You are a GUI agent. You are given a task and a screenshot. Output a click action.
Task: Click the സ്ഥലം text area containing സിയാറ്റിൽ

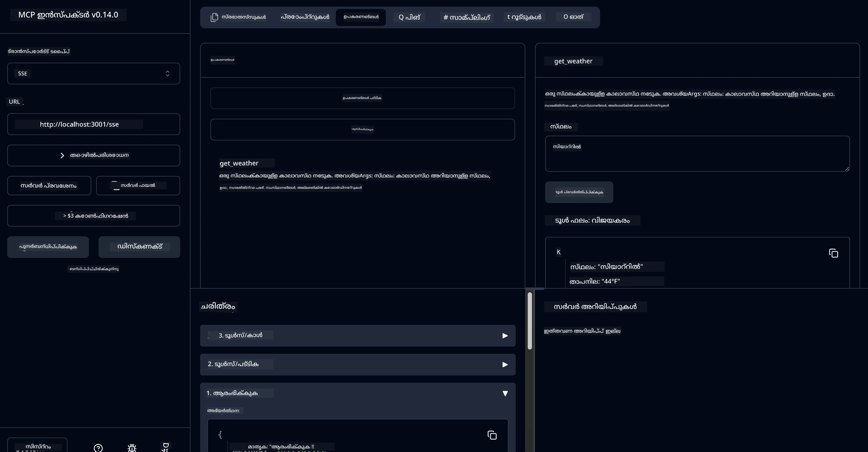697,154
